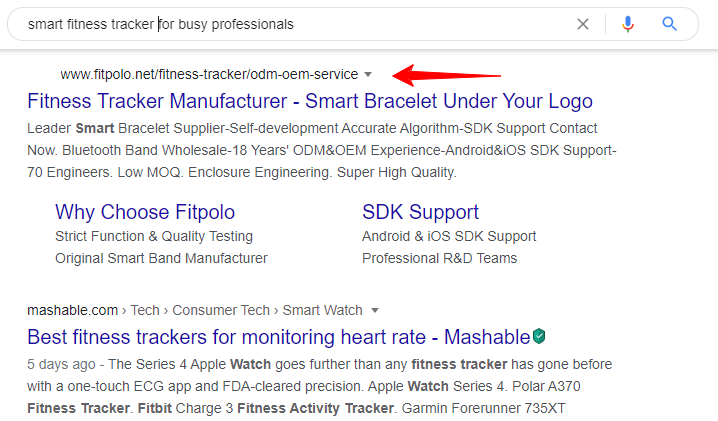718x421 pixels.
Task: Click the Consumer Tech breadcrumb segment
Action: 221,310
